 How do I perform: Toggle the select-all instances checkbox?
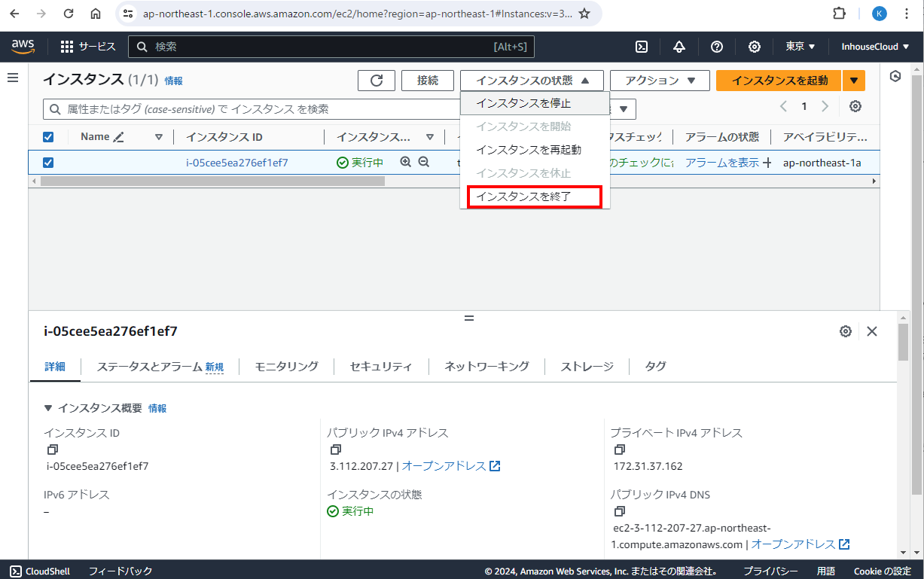tap(48, 137)
